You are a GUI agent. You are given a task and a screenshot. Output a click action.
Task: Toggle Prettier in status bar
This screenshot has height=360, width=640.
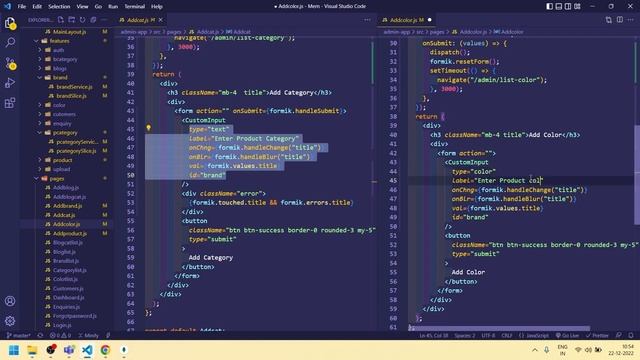pyautogui.click(x=597, y=336)
